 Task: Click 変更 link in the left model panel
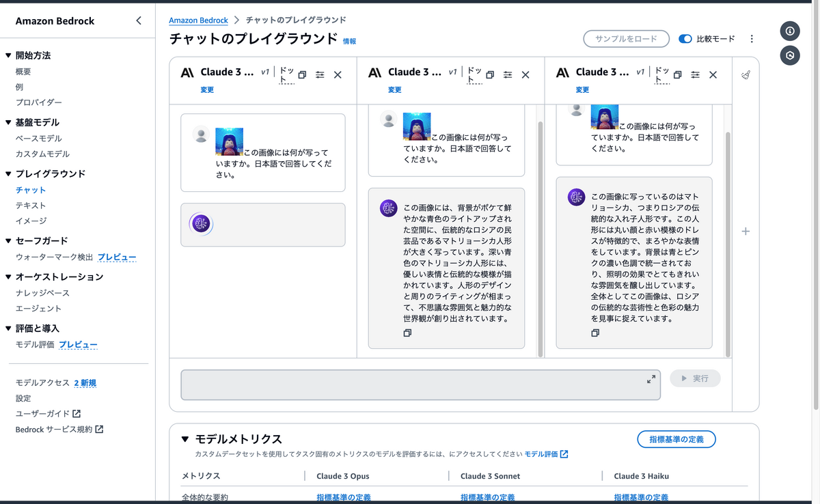click(207, 90)
